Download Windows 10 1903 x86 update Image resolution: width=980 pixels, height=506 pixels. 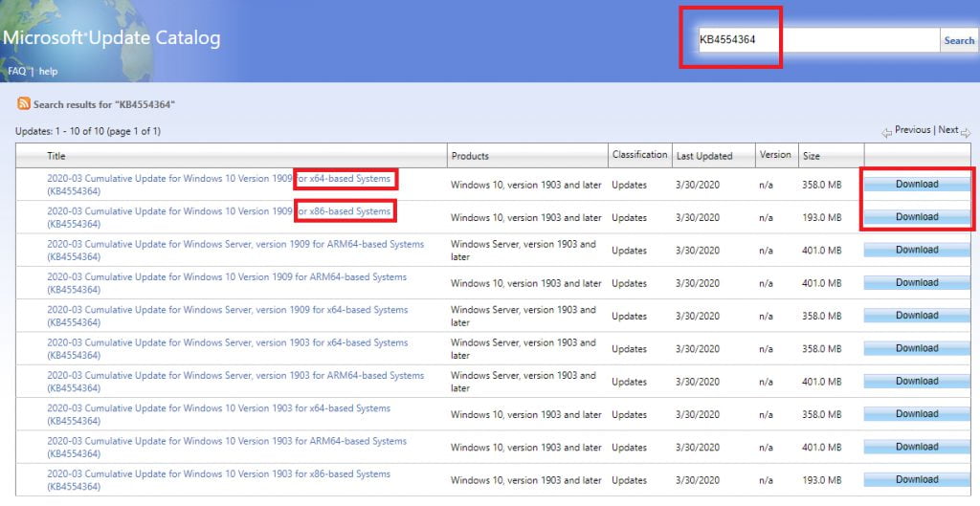[x=917, y=479]
